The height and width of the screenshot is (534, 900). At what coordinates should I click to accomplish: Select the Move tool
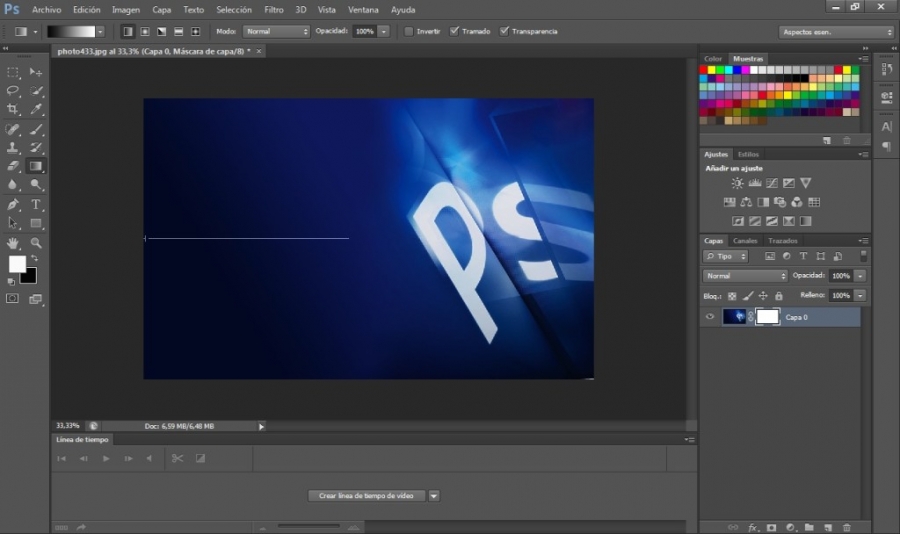point(36,72)
